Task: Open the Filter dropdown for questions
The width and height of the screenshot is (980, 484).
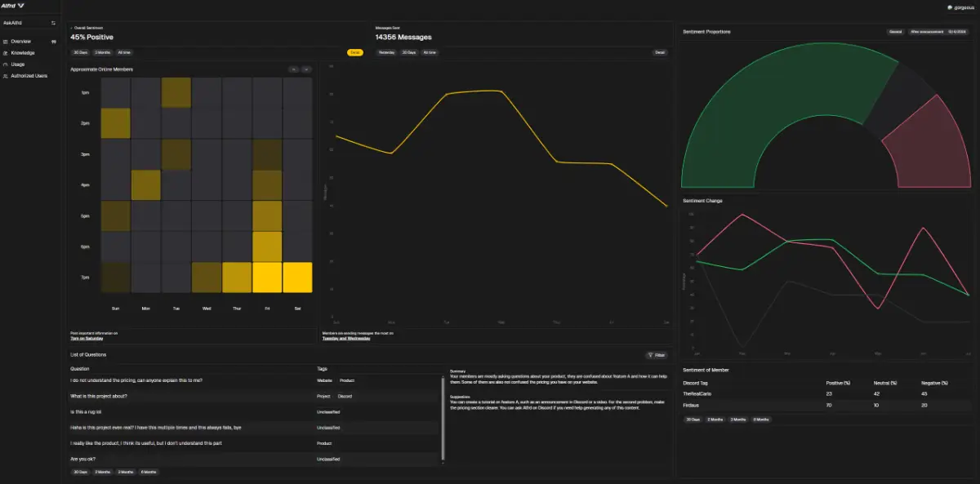Action: click(656, 355)
